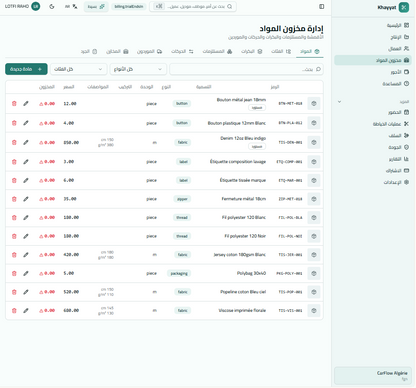Screen dimensions: 416x388
Task: Open مخزون المواد in the sidebar
Action: coord(373,60)
